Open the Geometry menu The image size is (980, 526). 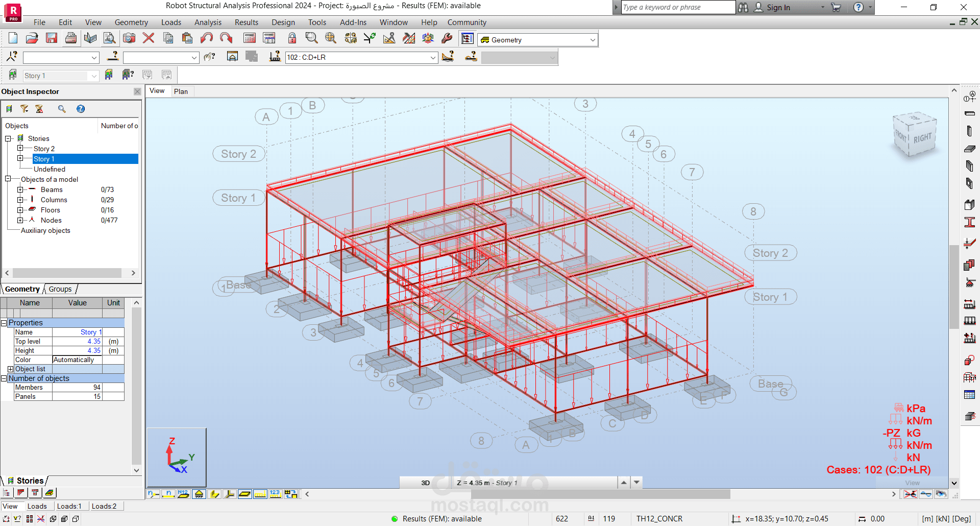(x=131, y=22)
